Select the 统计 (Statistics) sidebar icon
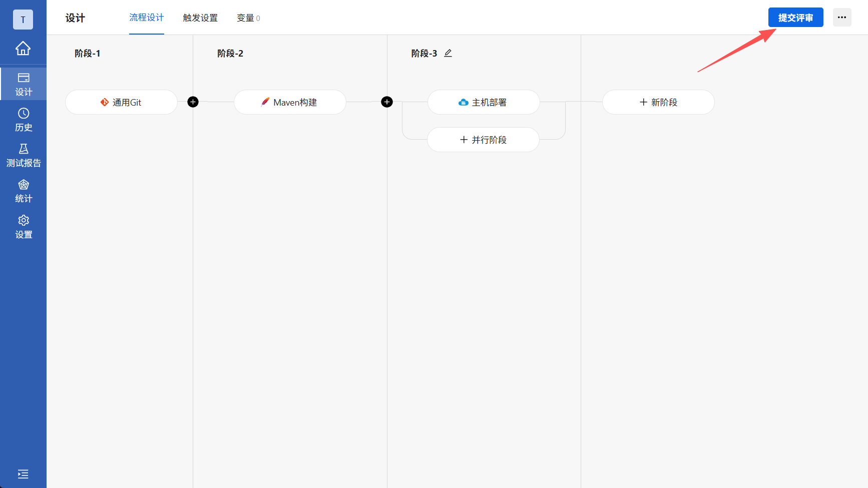 (x=23, y=190)
